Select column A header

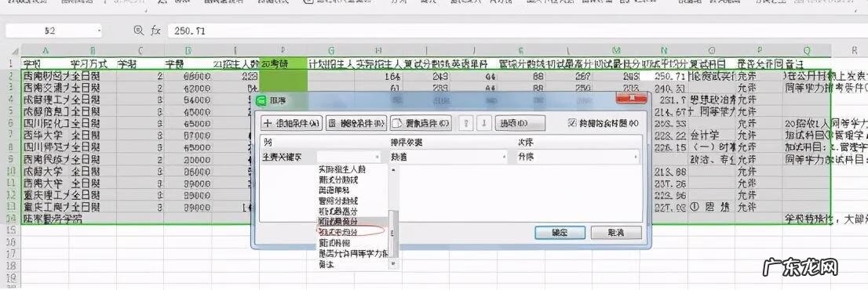pos(45,51)
